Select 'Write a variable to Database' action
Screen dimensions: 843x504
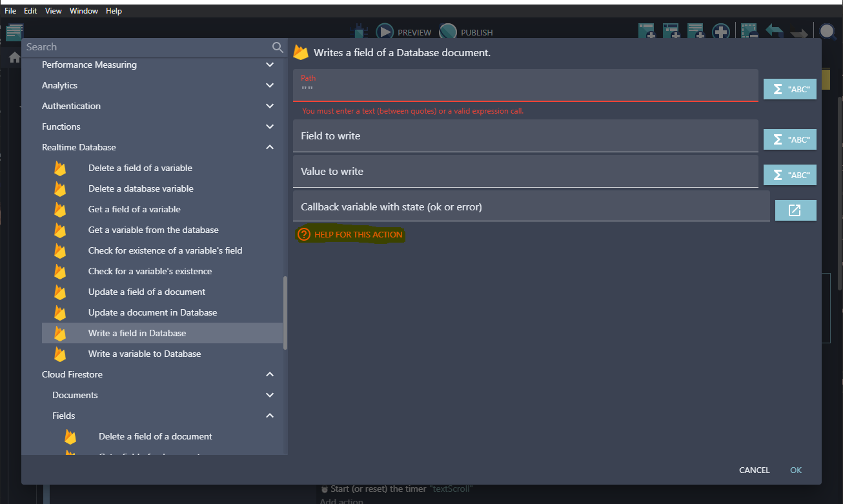tap(162, 354)
